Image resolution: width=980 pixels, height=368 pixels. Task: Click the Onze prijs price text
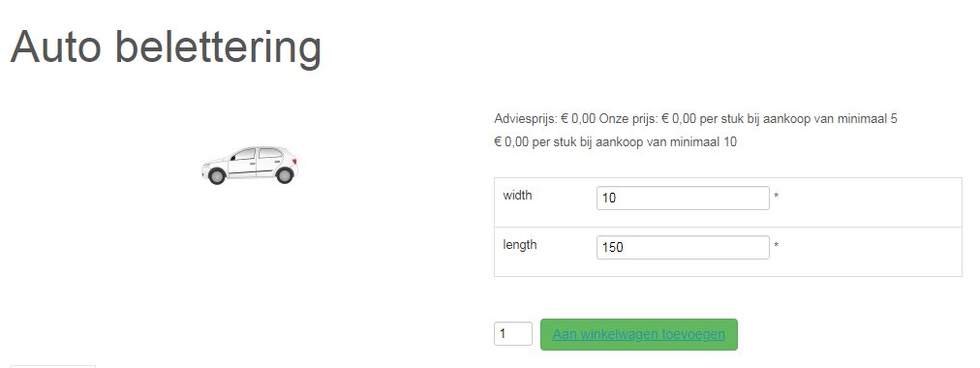(648, 119)
